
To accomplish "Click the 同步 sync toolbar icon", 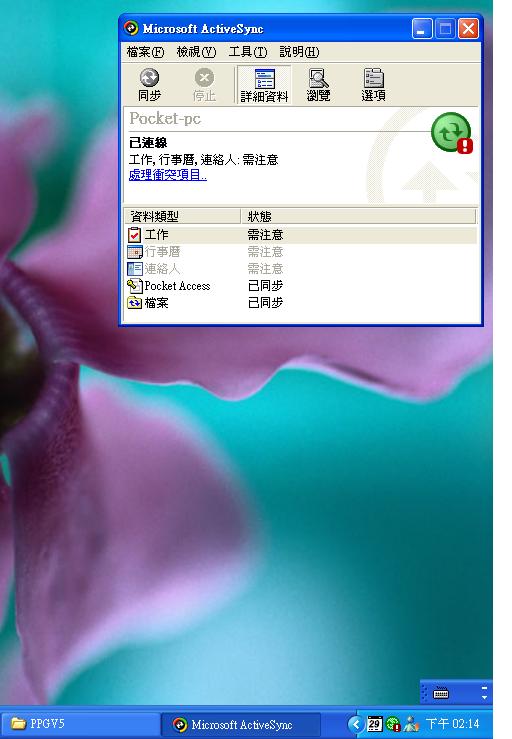I will tap(149, 85).
